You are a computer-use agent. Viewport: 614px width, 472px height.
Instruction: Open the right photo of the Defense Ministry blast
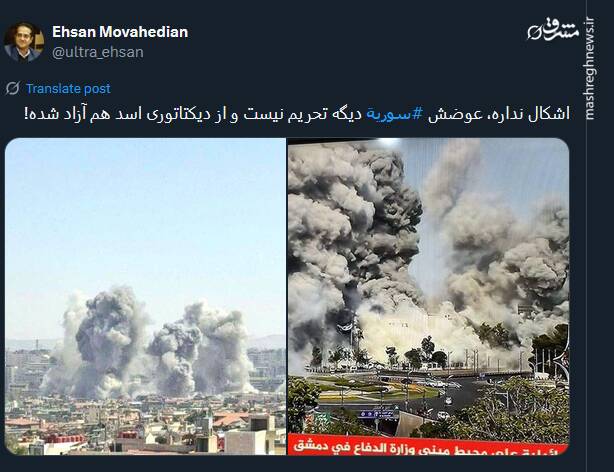[428, 297]
